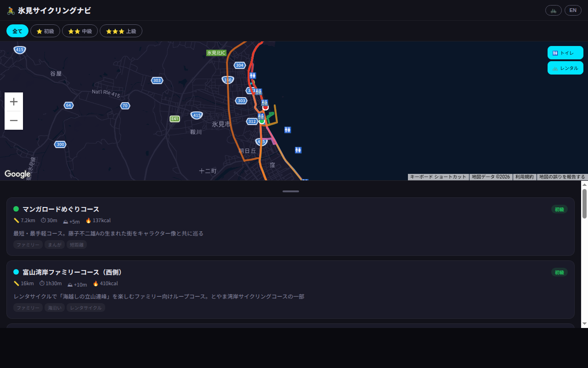
Task: Select the rental cycle marker near route 312
Action: (x=260, y=116)
